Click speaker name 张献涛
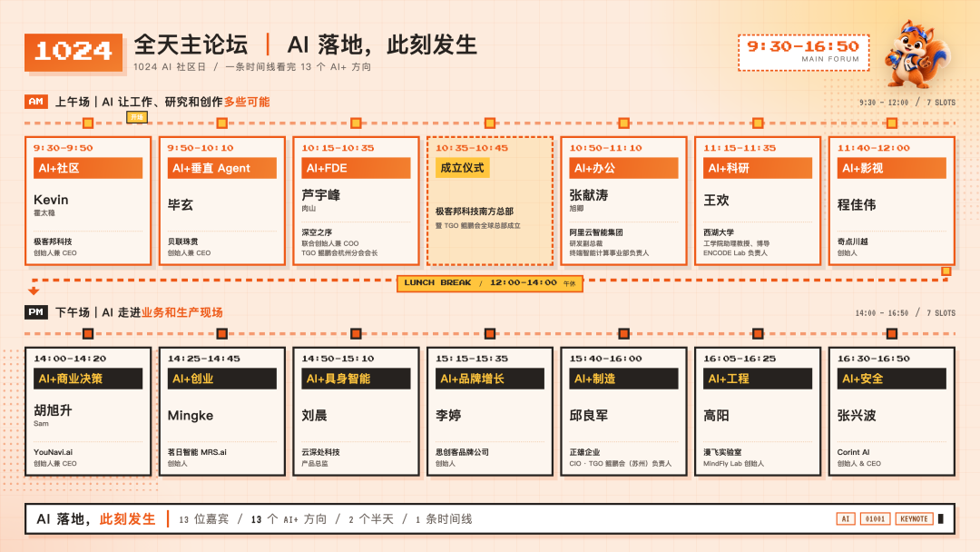 coord(589,195)
